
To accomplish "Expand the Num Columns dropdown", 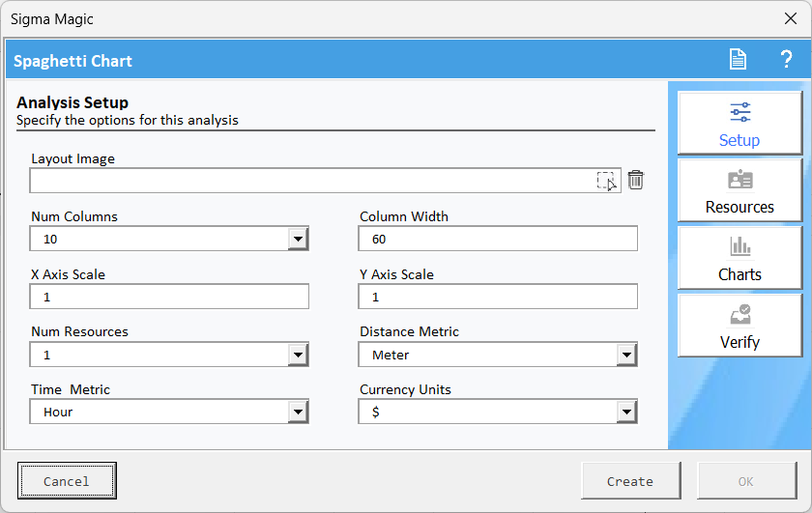I will pyautogui.click(x=298, y=239).
